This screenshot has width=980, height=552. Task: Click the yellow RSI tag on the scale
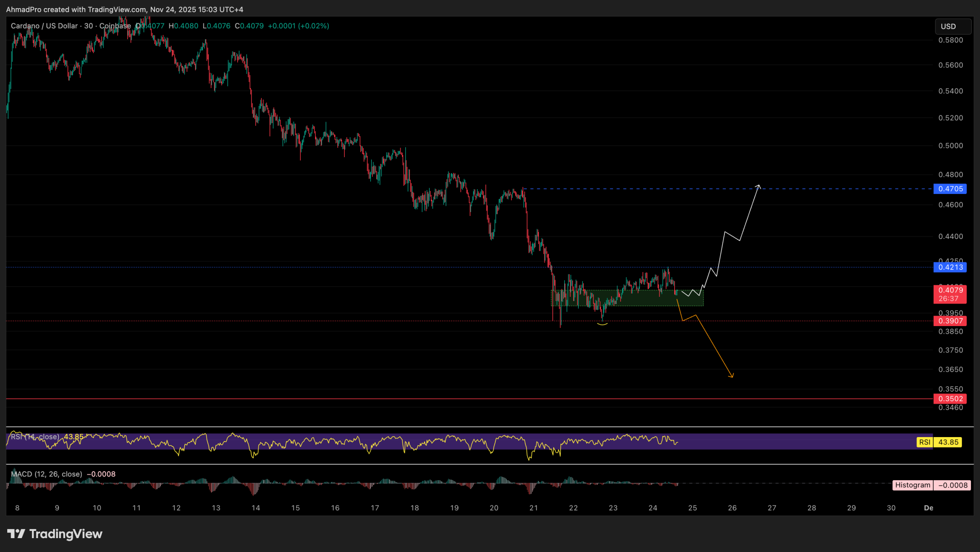coord(924,442)
